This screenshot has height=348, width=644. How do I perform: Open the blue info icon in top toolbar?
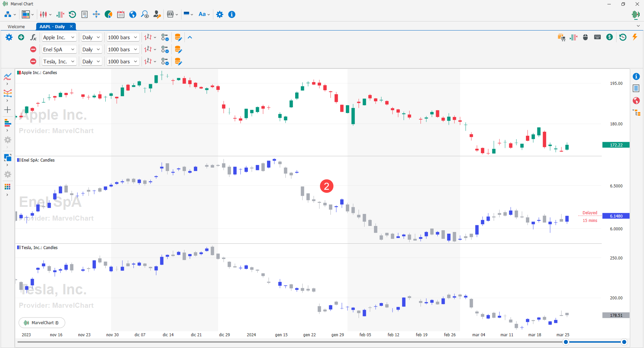tap(232, 14)
